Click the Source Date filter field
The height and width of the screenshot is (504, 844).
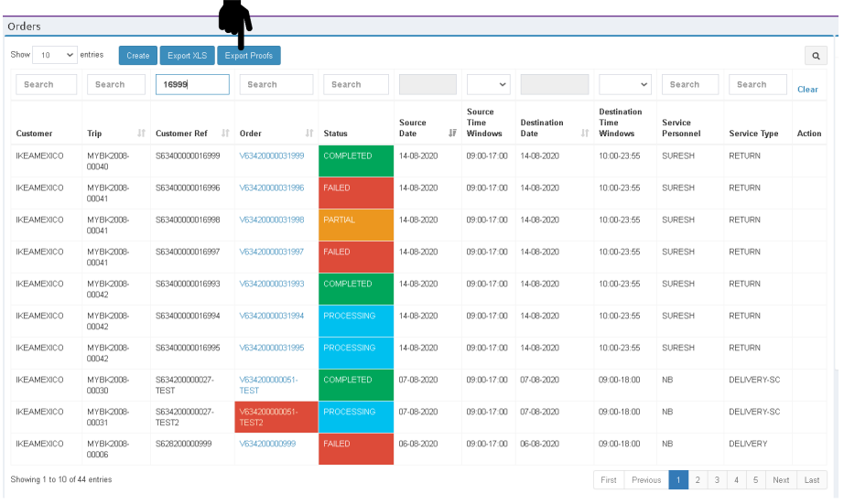427,84
